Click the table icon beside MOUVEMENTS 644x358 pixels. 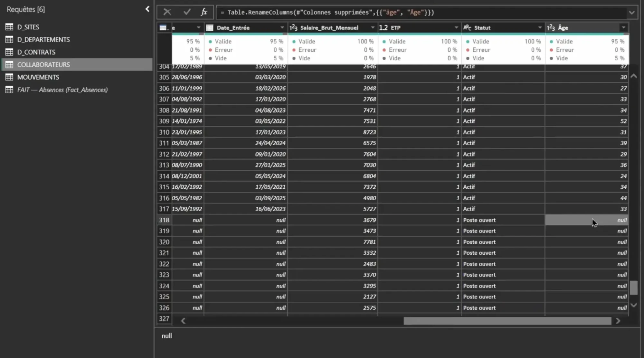9,77
